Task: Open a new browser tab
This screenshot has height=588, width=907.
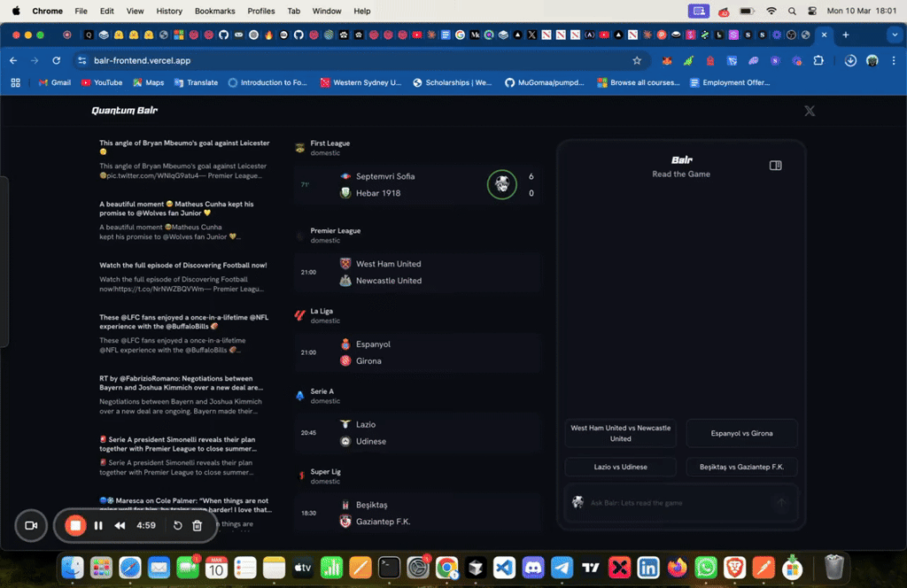Action: click(x=845, y=35)
